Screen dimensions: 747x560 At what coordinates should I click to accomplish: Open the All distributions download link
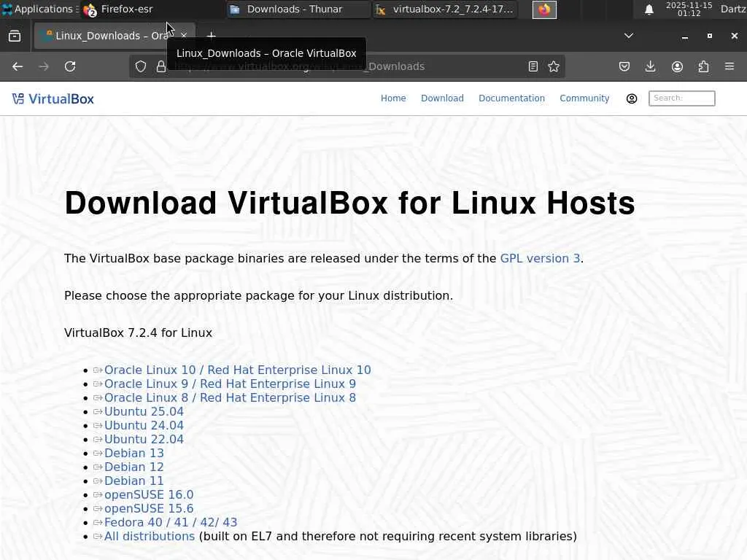(x=149, y=536)
